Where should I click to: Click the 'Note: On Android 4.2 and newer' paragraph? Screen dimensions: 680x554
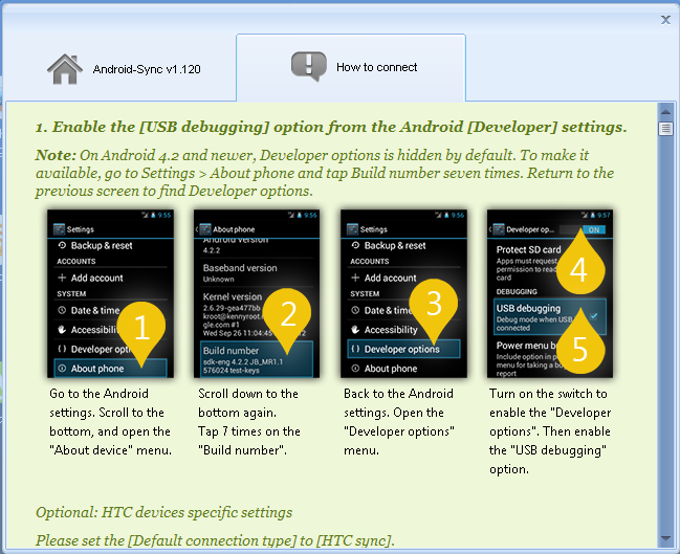pyautogui.click(x=324, y=173)
